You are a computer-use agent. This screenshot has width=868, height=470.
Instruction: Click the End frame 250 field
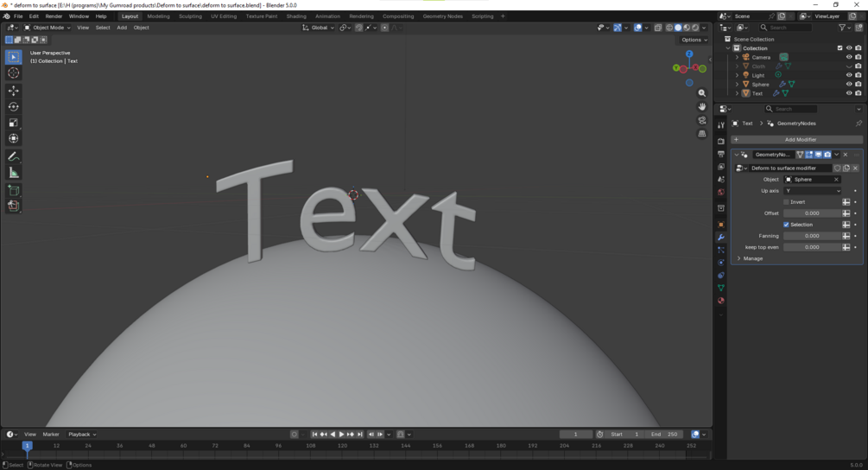664,435
